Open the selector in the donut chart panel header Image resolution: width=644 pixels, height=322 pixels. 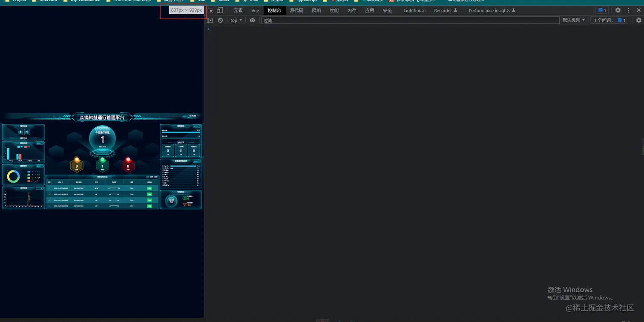(40, 166)
